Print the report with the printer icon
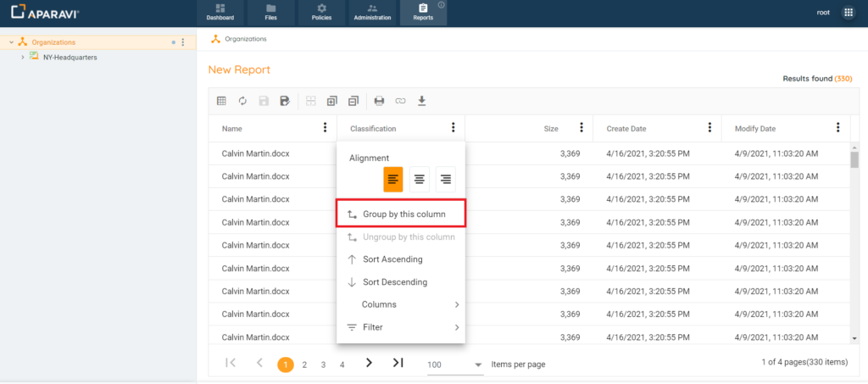This screenshot has width=868, height=384. [379, 101]
